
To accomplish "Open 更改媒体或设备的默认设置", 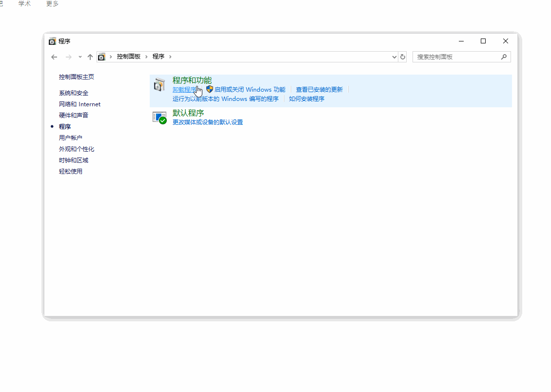I will click(208, 122).
